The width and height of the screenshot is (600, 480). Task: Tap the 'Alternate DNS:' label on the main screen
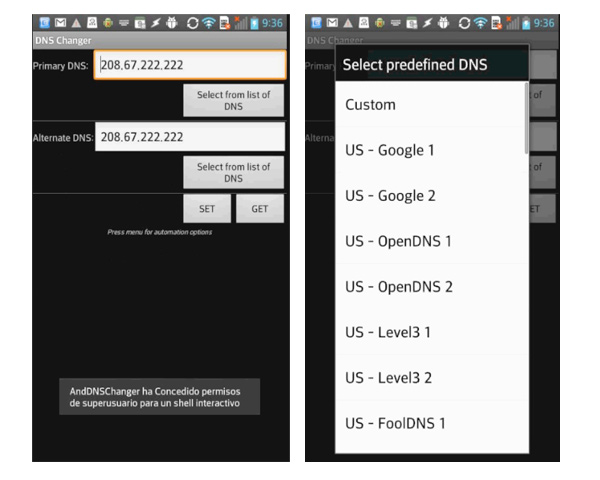click(63, 138)
